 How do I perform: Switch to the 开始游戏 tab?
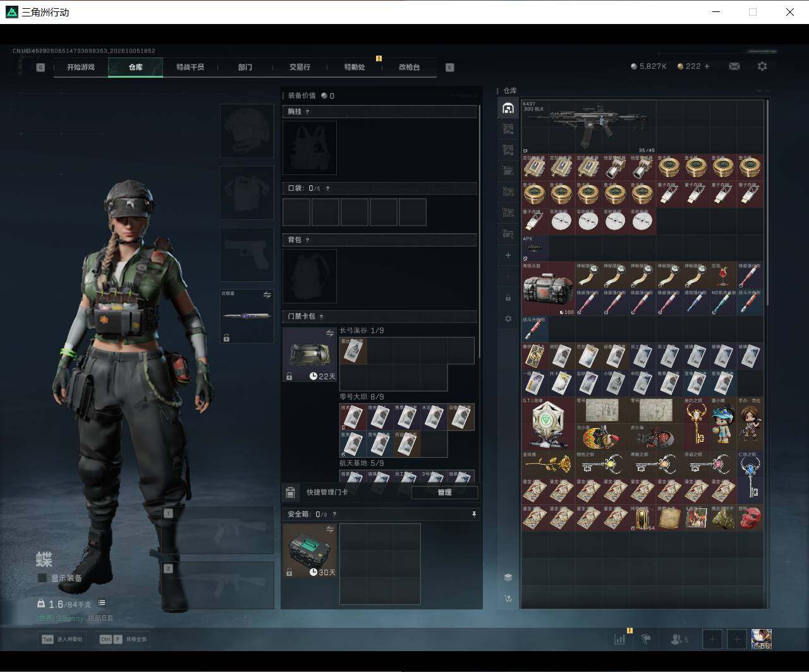click(x=81, y=67)
